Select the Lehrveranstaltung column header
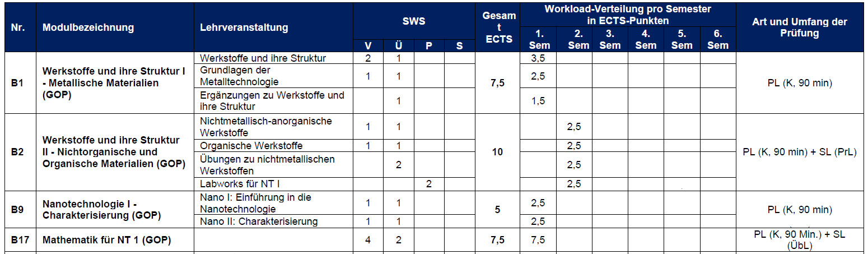868x254 pixels. point(244,27)
